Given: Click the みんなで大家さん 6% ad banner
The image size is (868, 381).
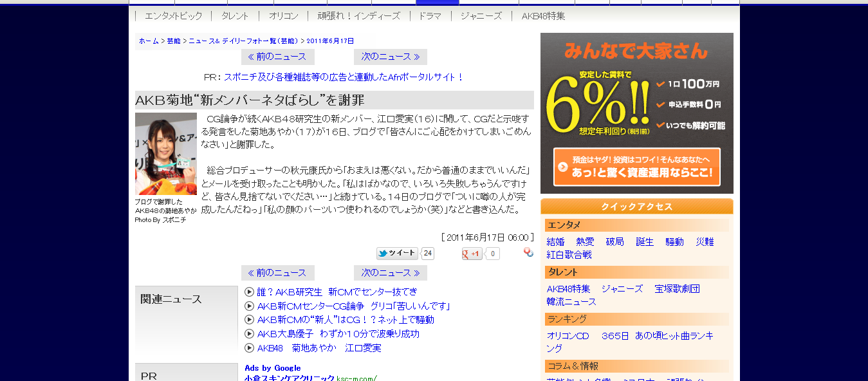Looking at the screenshot, I should coord(637,113).
